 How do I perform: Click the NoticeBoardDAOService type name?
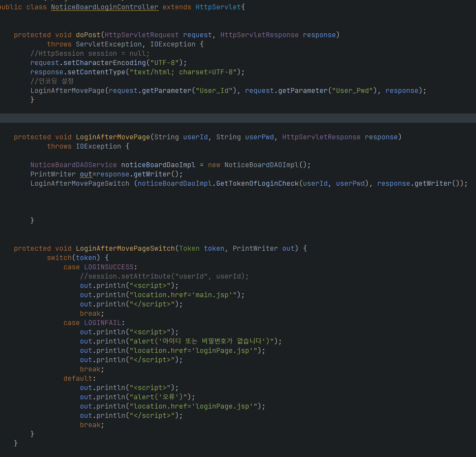click(74, 165)
